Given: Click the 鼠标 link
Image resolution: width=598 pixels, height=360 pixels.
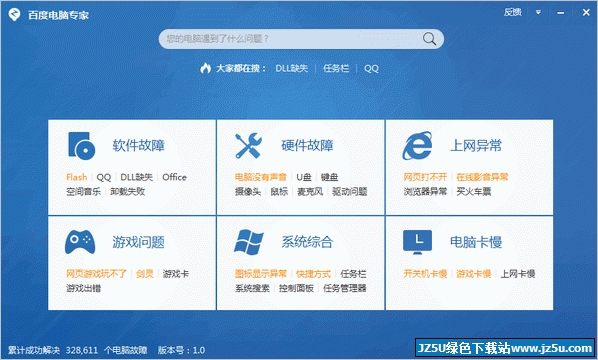Looking at the screenshot, I should (279, 191).
